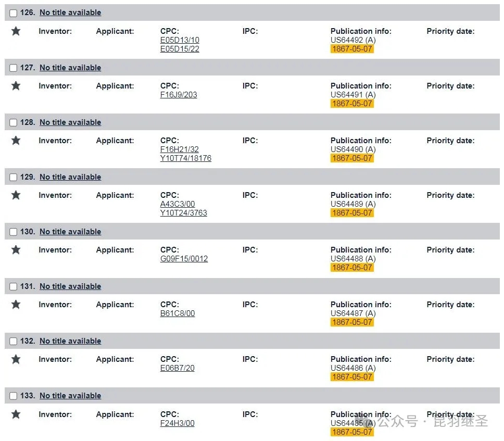Star result 126 as favorite
This screenshot has width=504, height=441.
tap(16, 31)
